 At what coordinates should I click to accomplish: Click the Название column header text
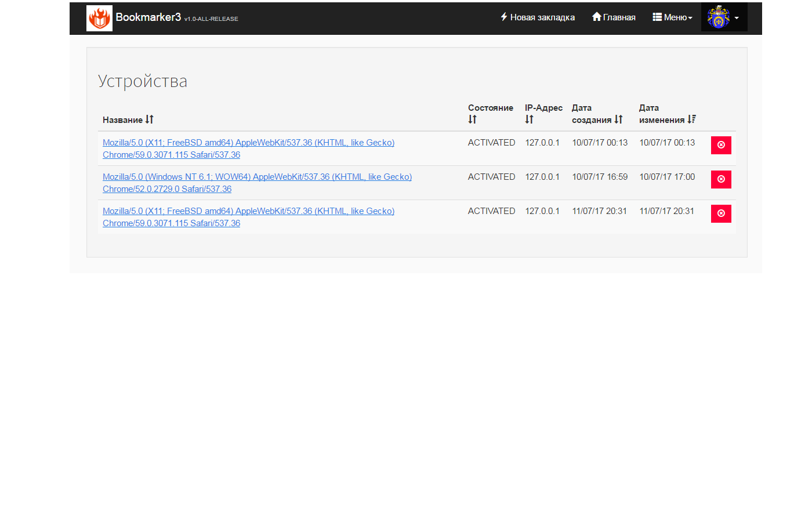[122, 120]
